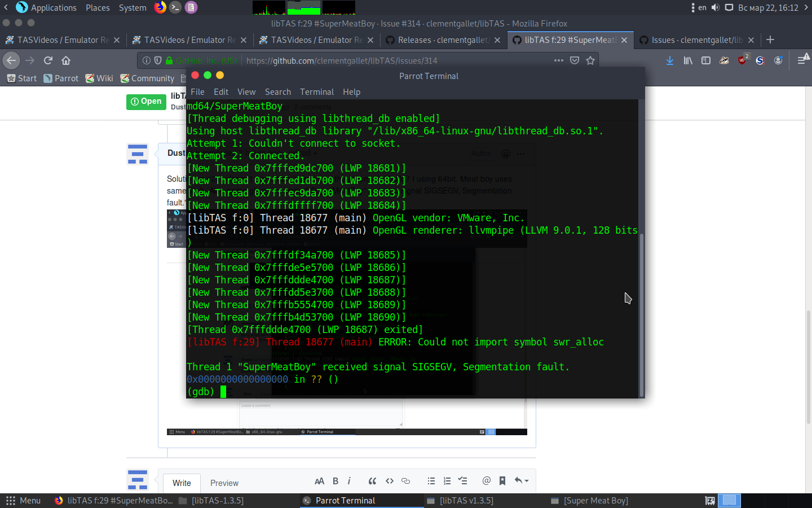Open the Firefox home page icon
The image size is (812, 508).
(x=66, y=60)
